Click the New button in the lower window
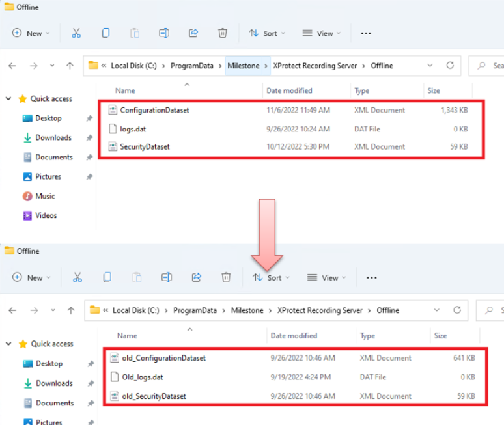This screenshot has width=504, height=425. tap(30, 277)
